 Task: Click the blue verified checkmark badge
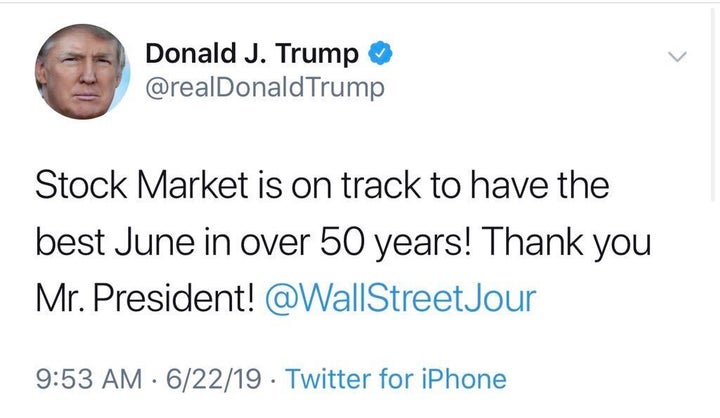point(379,53)
